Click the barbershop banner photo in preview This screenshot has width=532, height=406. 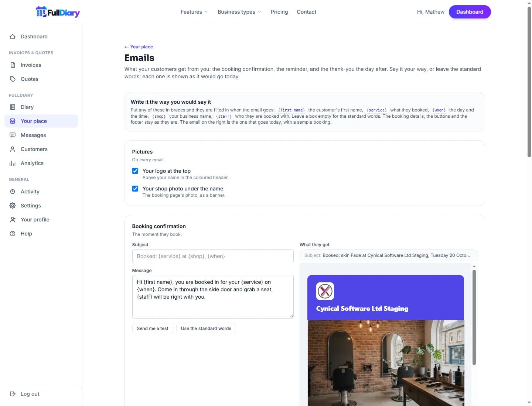click(386, 363)
